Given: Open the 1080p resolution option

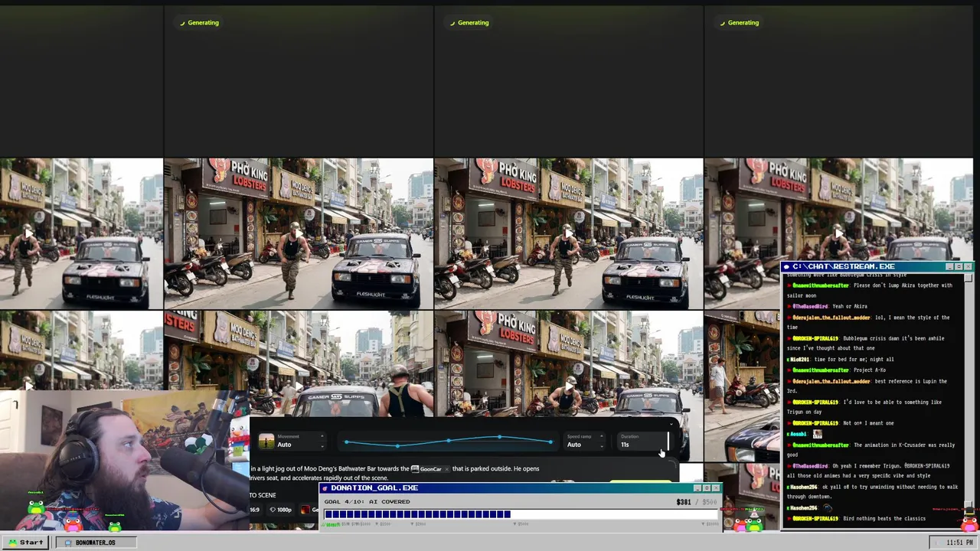Looking at the screenshot, I should tap(280, 510).
